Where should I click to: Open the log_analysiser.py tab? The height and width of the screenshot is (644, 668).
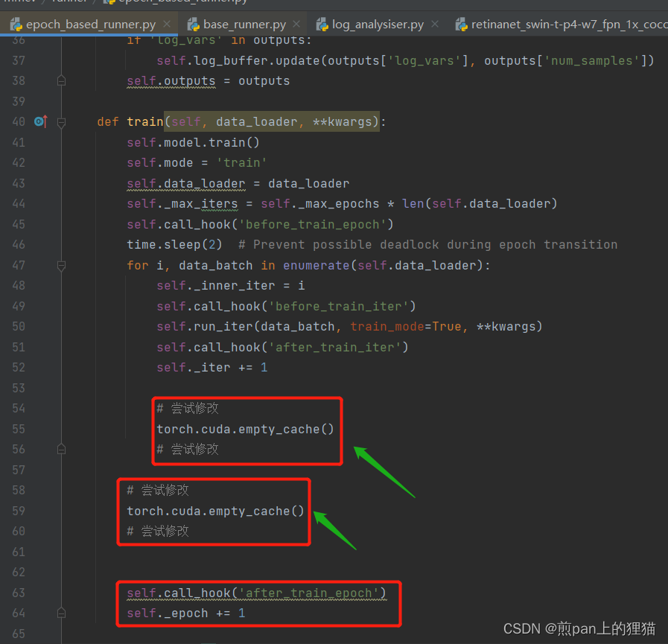point(378,25)
